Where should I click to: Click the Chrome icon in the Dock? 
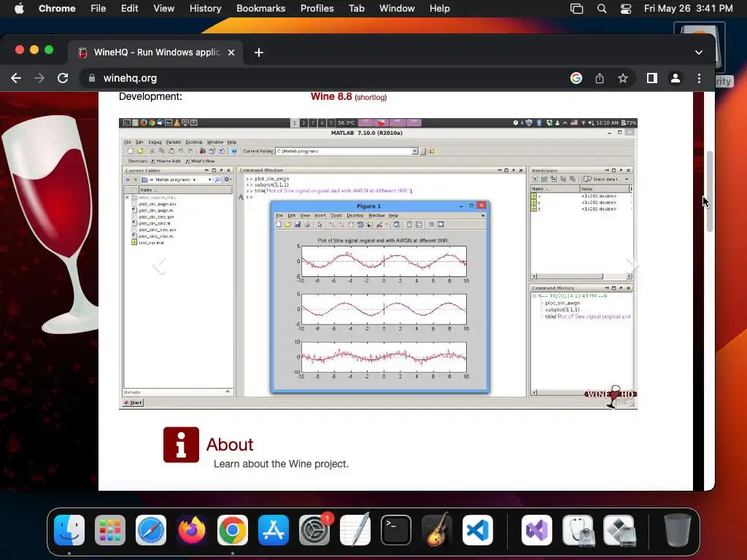pos(233,530)
